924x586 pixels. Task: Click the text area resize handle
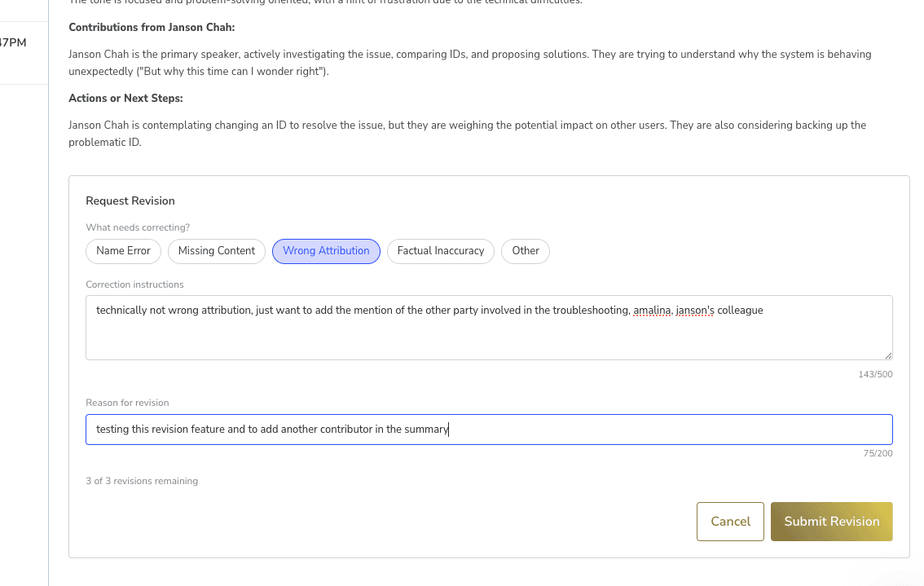tap(888, 355)
